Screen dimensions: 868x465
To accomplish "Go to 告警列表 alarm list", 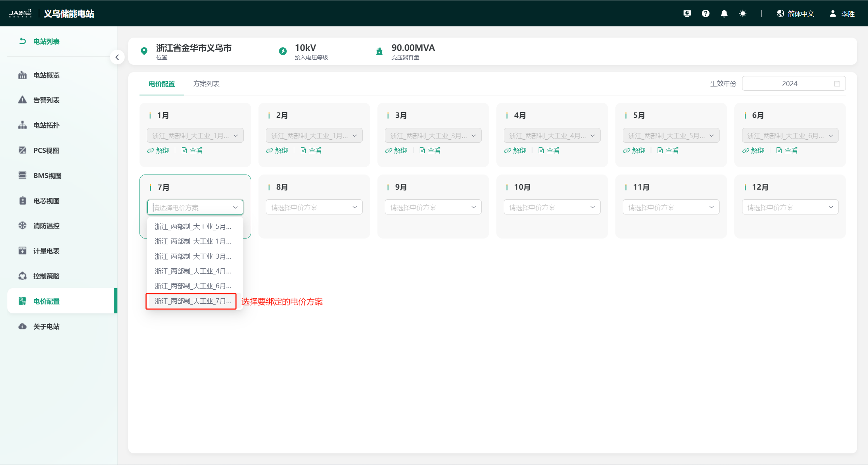I will pyautogui.click(x=46, y=100).
